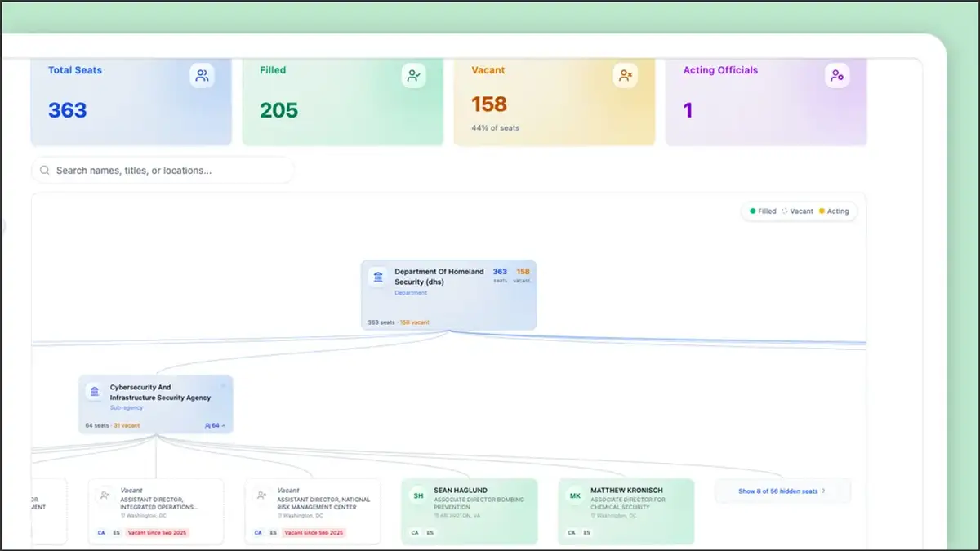Click the Department label under DHS node title

click(x=411, y=293)
